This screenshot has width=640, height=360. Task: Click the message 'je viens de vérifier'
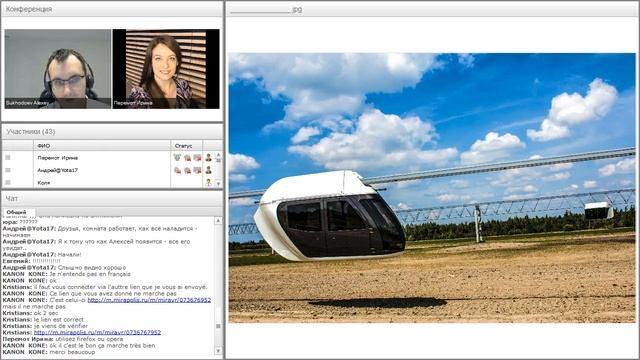point(61,326)
